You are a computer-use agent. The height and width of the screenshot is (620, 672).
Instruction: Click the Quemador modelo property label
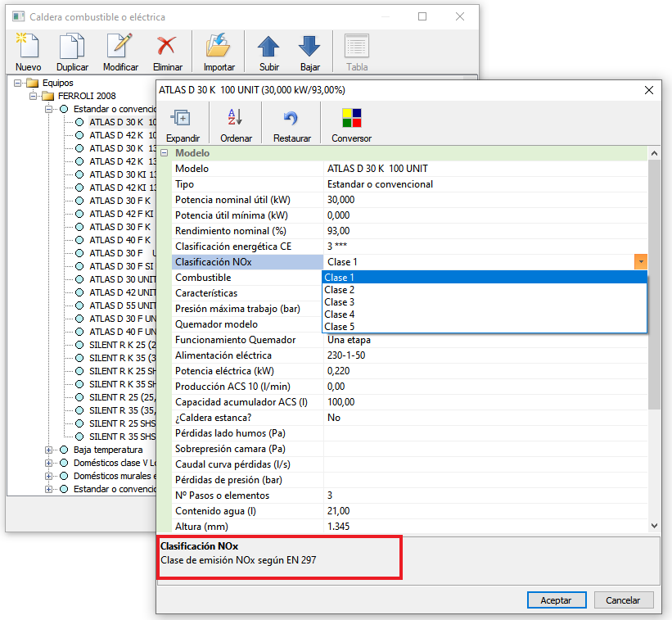tap(216, 324)
